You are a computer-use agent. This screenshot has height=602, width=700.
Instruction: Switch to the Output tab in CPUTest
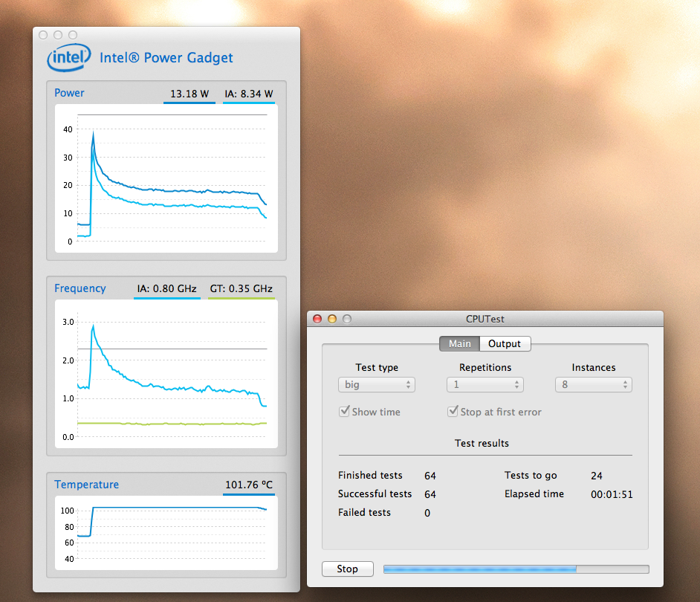tap(505, 343)
